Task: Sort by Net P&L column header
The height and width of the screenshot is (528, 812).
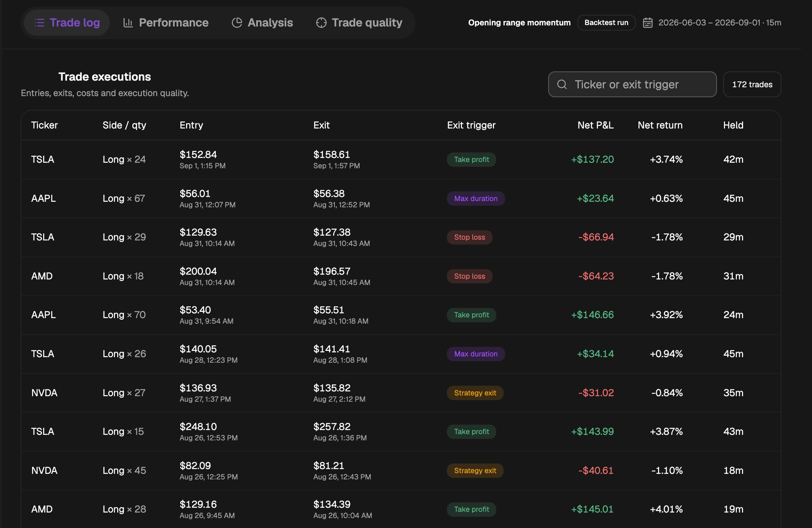Action: 595,125
